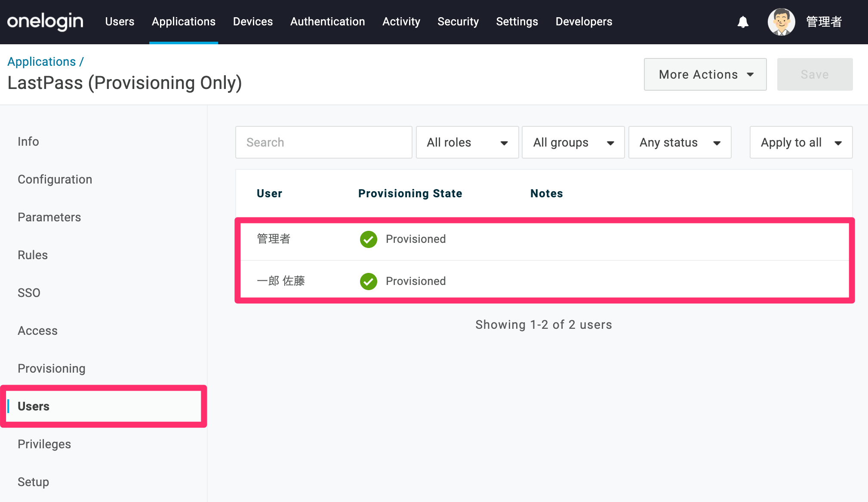The height and width of the screenshot is (502, 868).
Task: Open the All roles dropdown
Action: tap(467, 142)
